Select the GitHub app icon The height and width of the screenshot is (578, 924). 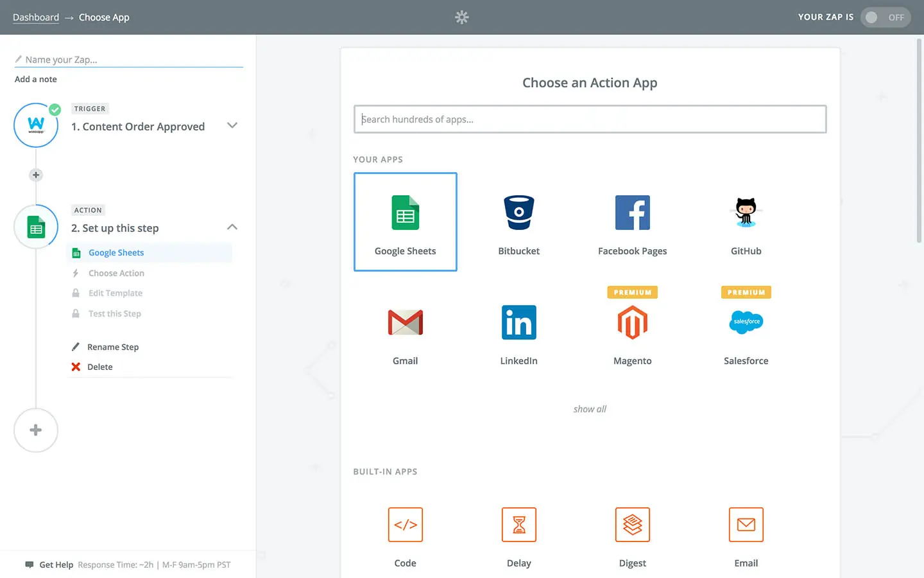(746, 213)
